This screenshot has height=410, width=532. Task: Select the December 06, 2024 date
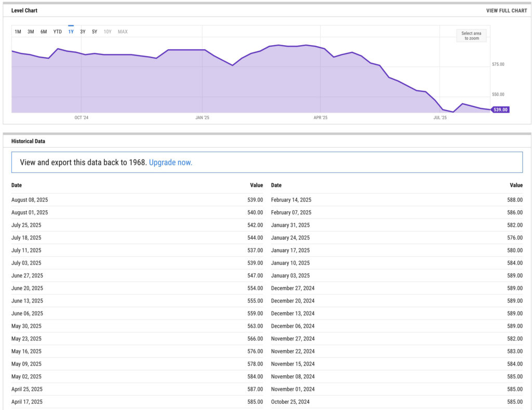pyautogui.click(x=293, y=326)
